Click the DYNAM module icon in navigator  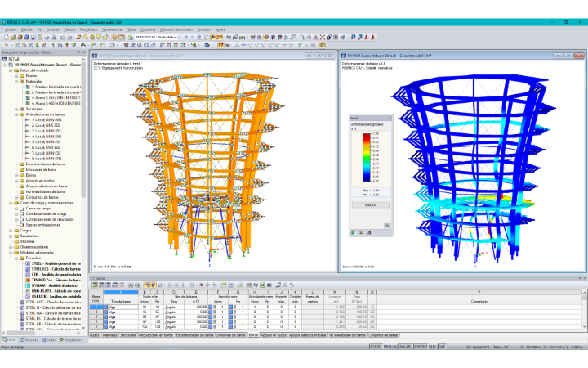pos(28,285)
